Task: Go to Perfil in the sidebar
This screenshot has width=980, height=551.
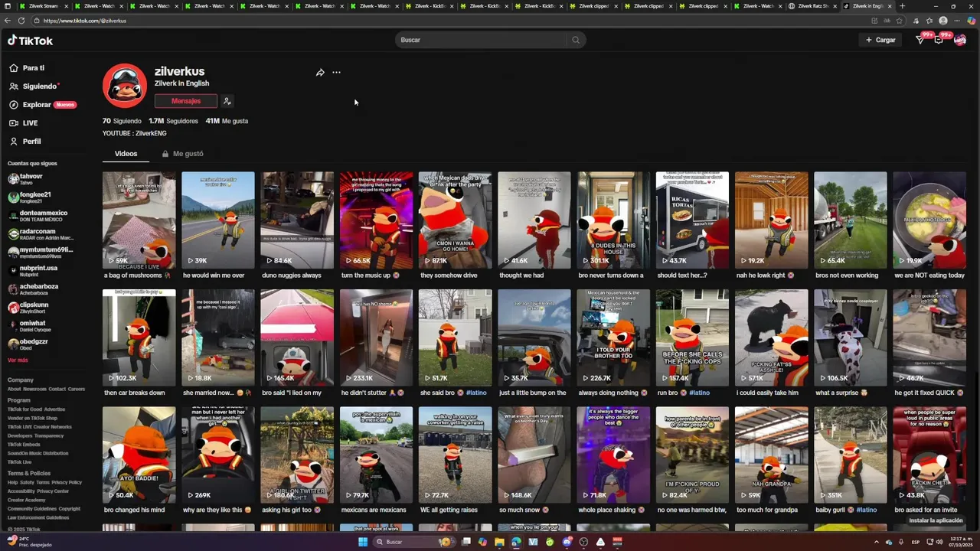Action: (x=25, y=142)
